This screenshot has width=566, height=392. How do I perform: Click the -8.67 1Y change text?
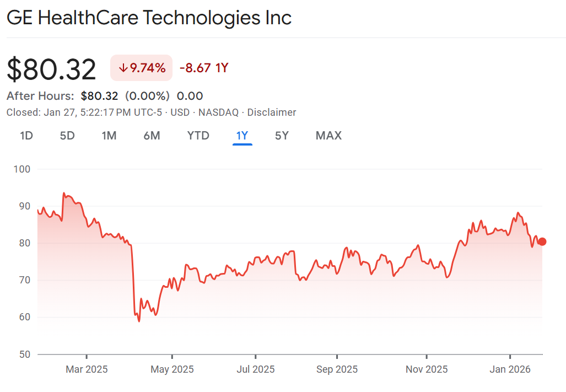[x=204, y=68]
